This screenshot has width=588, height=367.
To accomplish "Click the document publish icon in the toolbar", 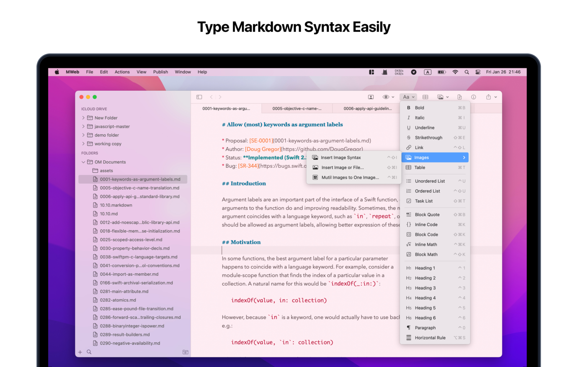I will 459,97.
